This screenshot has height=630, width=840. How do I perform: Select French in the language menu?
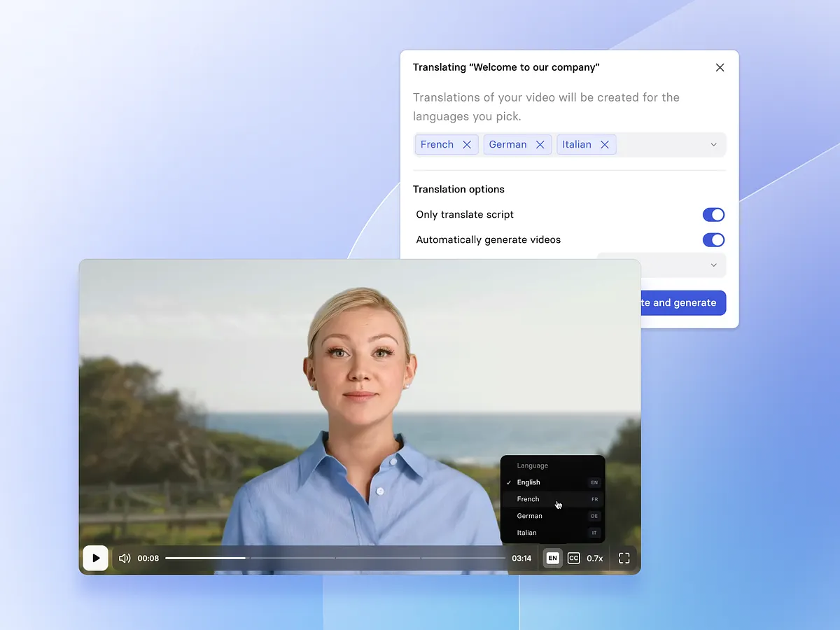click(x=553, y=499)
